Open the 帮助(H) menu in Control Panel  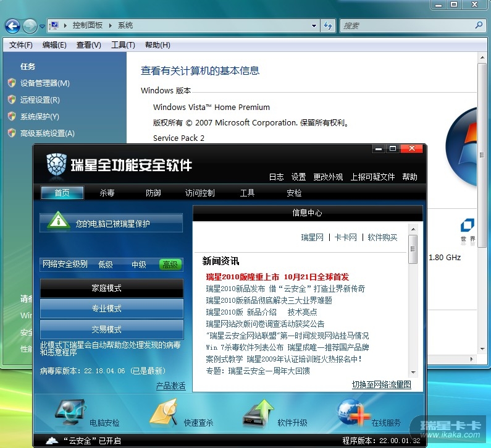[157, 45]
